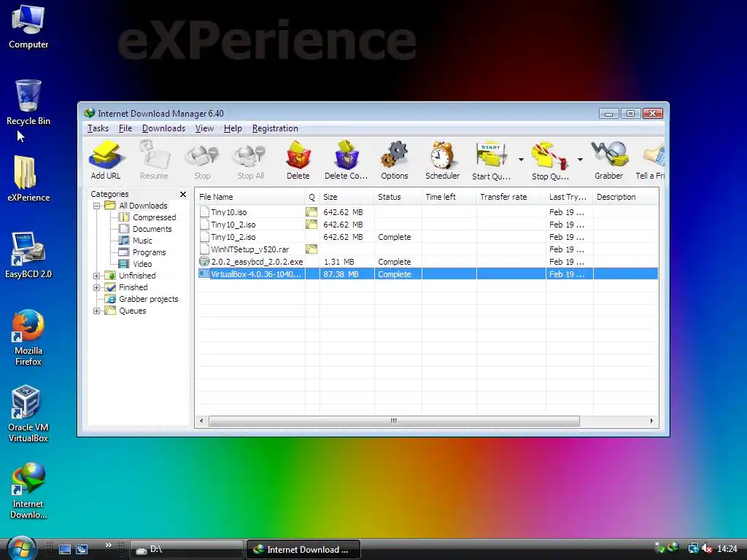Click the horizontal scrollbar thumb of the downloads list
The width and height of the screenshot is (747, 560).
(394, 421)
